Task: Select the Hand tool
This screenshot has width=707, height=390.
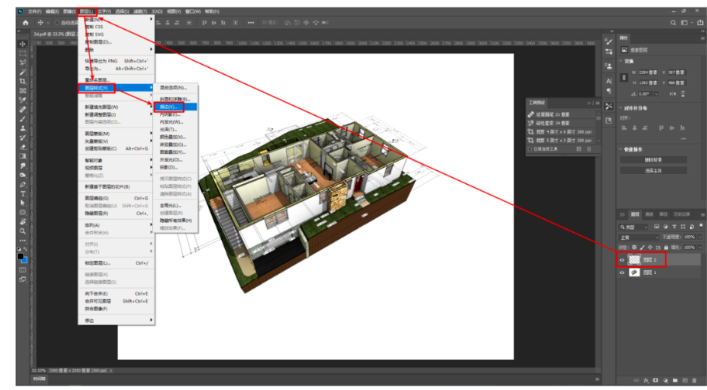Action: coord(23,222)
